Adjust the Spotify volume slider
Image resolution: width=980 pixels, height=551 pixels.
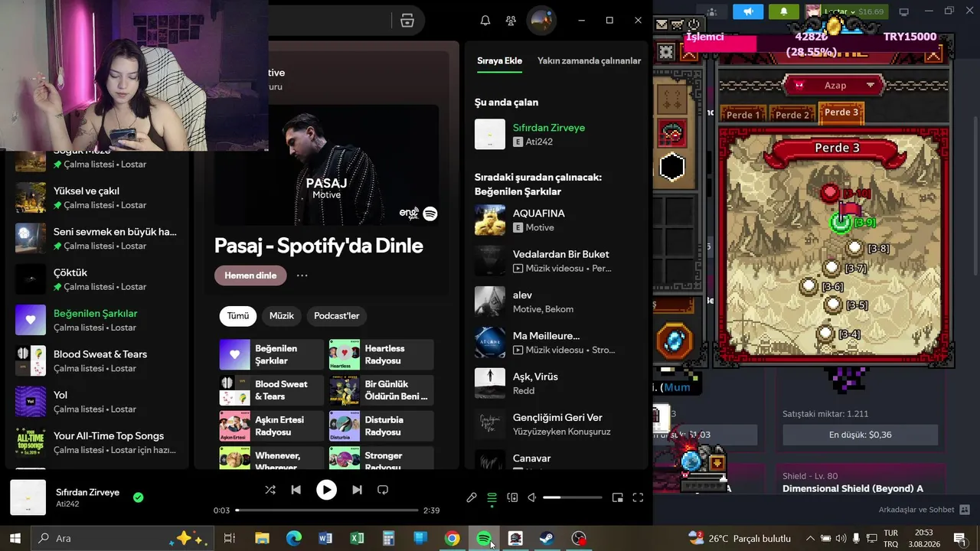point(573,497)
